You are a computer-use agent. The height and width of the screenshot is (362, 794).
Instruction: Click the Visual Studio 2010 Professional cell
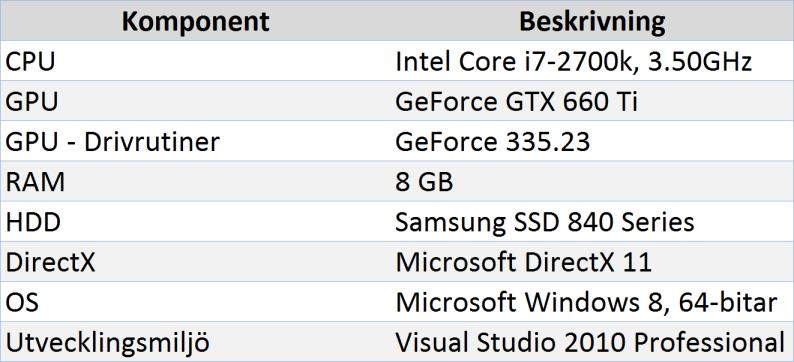(x=592, y=342)
